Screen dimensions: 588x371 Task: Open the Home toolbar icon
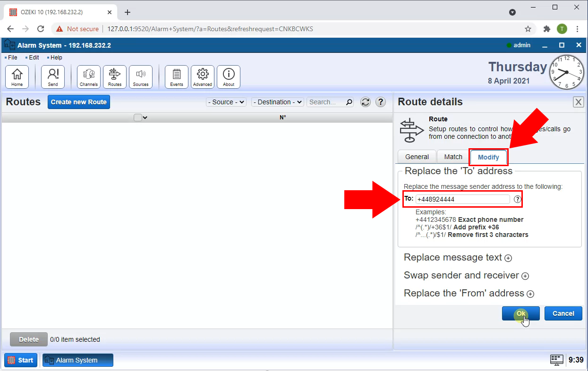pyautogui.click(x=17, y=76)
